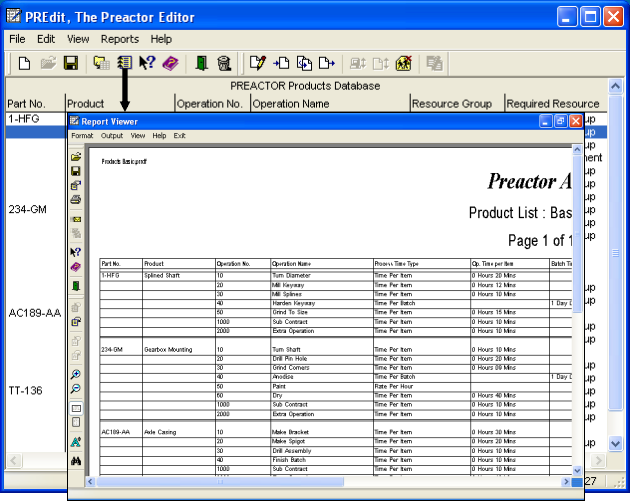Click the Report Viewer scroll up arrow
This screenshot has height=501, width=630.
(x=577, y=150)
